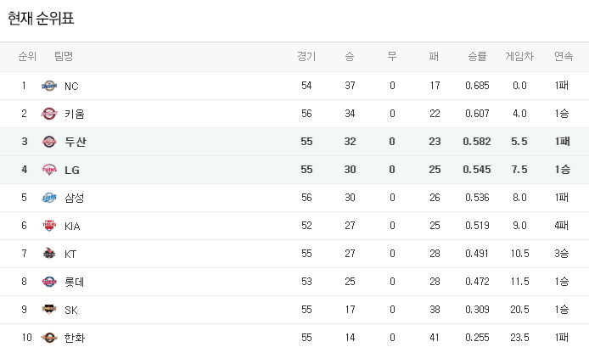
Task: Click 두산 win rate 0.582 cell
Action: (477, 142)
